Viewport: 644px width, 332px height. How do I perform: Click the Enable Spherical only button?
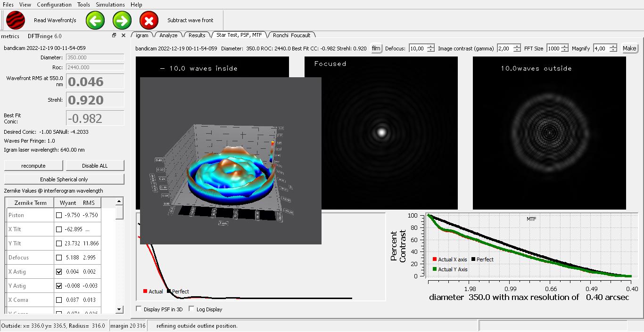64,179
